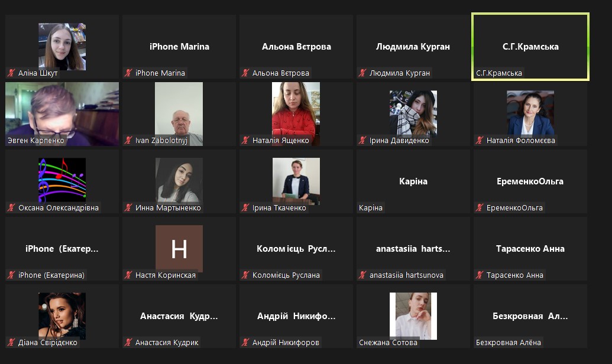Select the Каріна participant tile

coord(413,181)
